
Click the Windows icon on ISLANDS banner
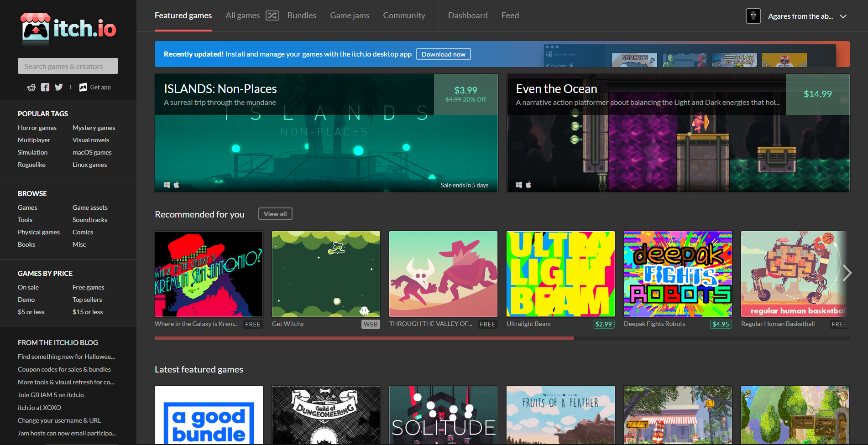pyautogui.click(x=167, y=185)
